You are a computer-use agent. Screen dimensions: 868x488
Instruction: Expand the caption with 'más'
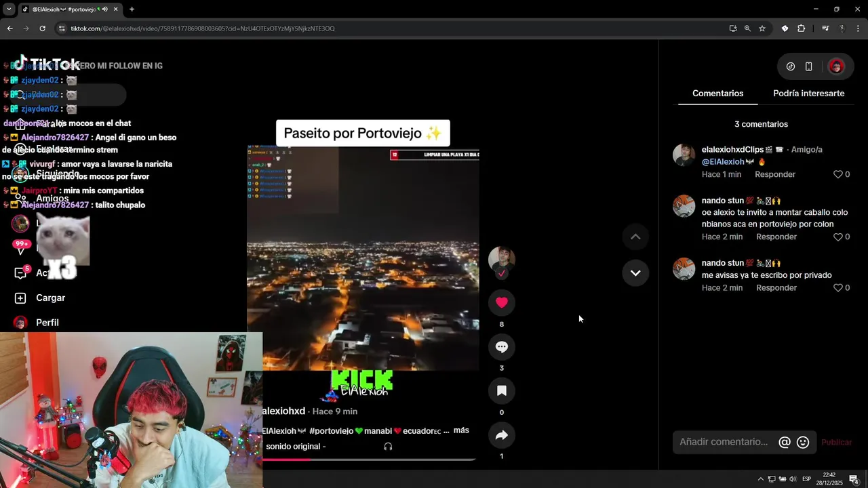pos(461,430)
